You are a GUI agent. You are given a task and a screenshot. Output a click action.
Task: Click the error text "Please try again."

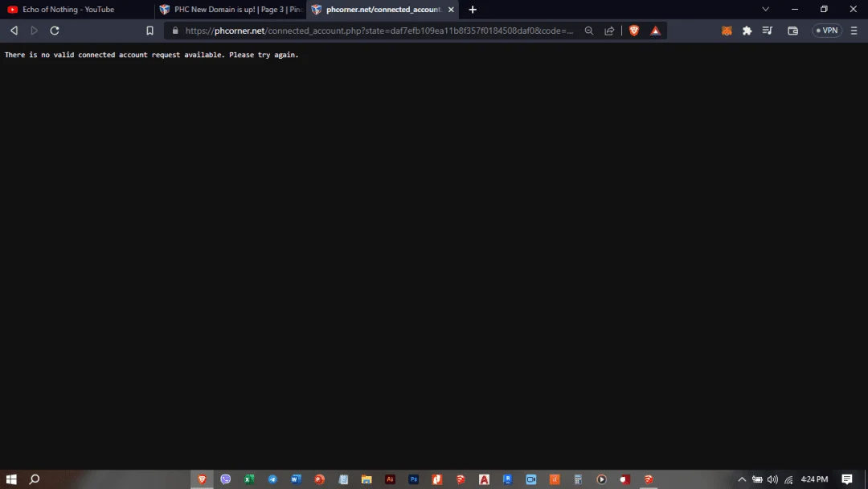pyautogui.click(x=264, y=55)
